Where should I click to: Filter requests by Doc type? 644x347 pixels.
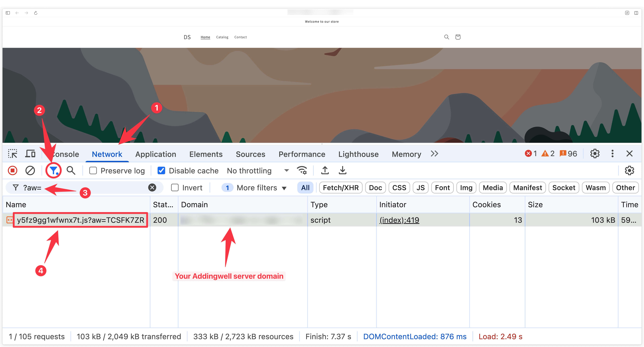tap(375, 188)
